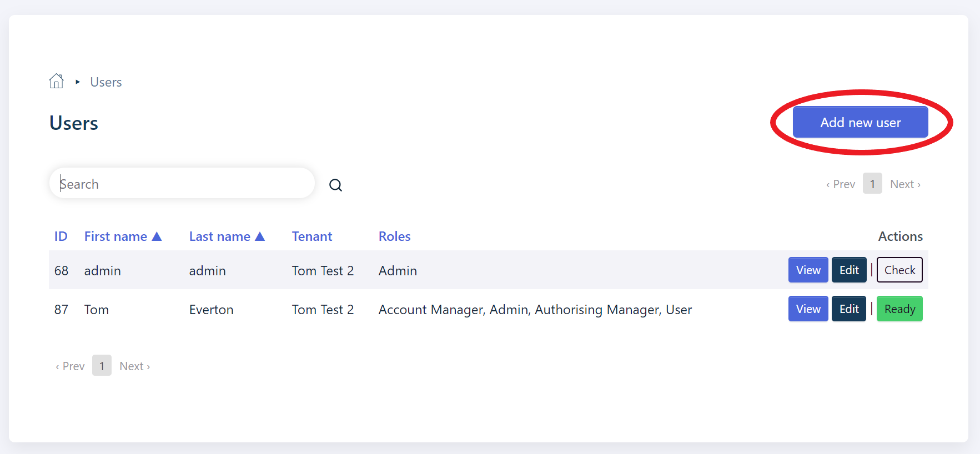Click Tom Test 2 tenant in row 68
This screenshot has height=454, width=980.
323,271
